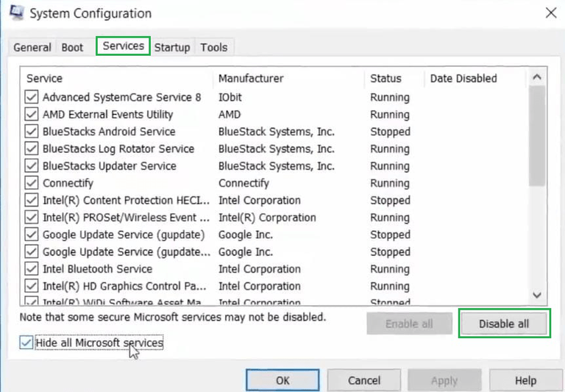565x392 pixels.
Task: Open the Tools tab
Action: tap(214, 47)
